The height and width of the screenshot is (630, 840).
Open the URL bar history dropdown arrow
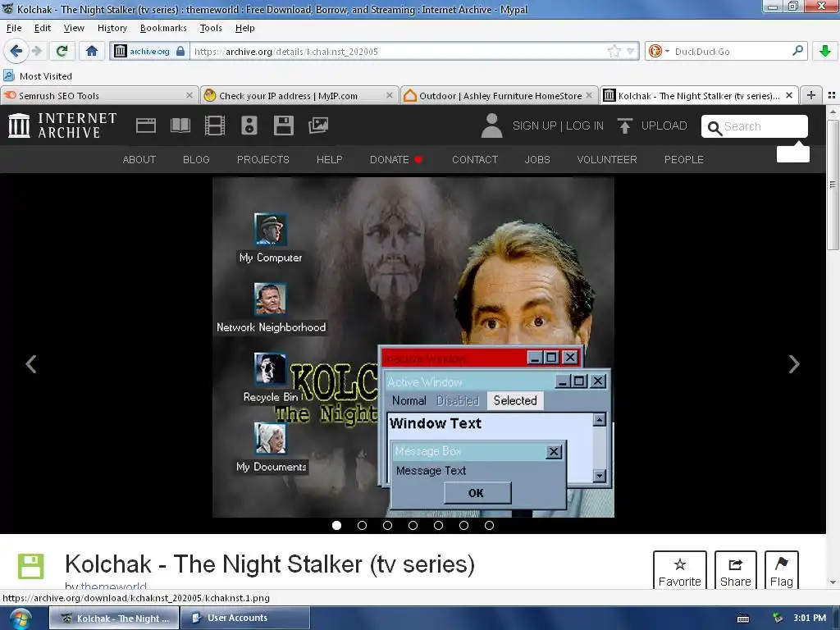pos(631,52)
